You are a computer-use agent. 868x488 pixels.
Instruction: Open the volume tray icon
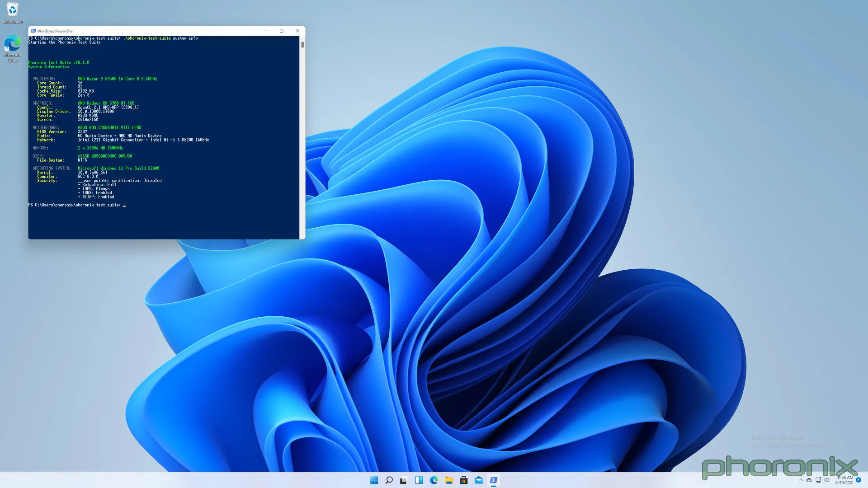(x=827, y=480)
